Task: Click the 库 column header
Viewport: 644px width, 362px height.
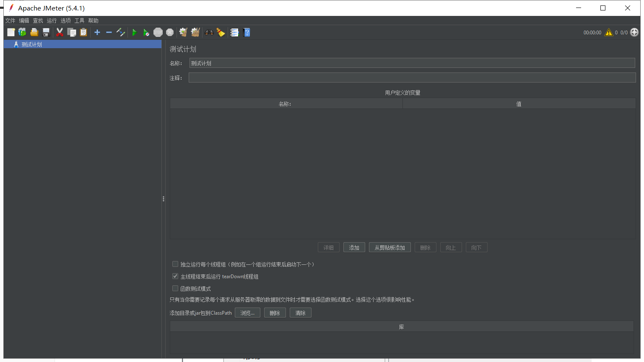Action: click(x=402, y=327)
